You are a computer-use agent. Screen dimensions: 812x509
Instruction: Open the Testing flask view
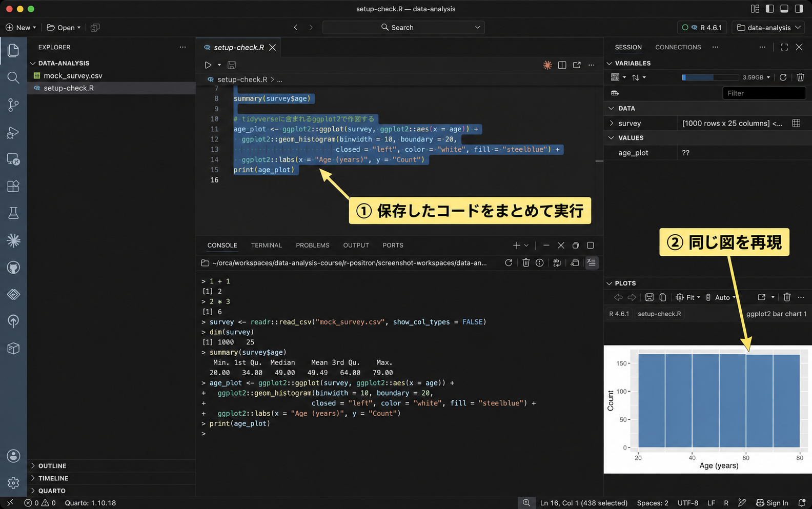(13, 213)
